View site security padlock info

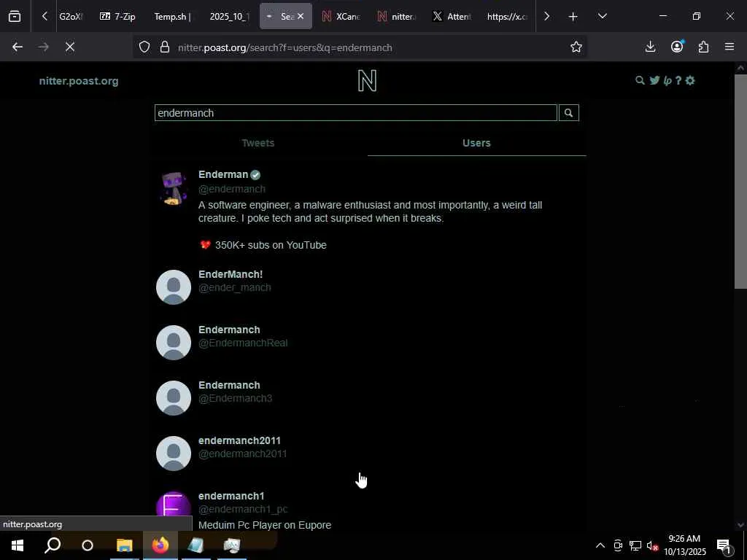coord(165,47)
